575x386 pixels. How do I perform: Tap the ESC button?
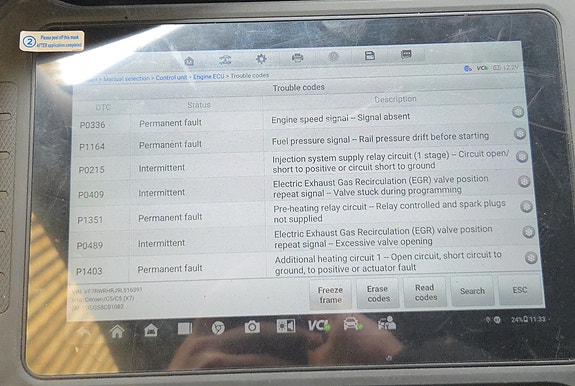click(x=520, y=290)
